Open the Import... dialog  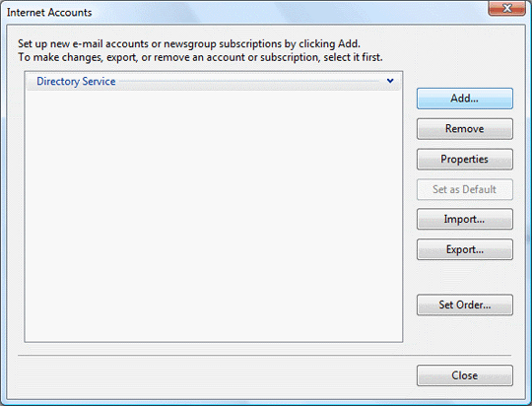[464, 219]
